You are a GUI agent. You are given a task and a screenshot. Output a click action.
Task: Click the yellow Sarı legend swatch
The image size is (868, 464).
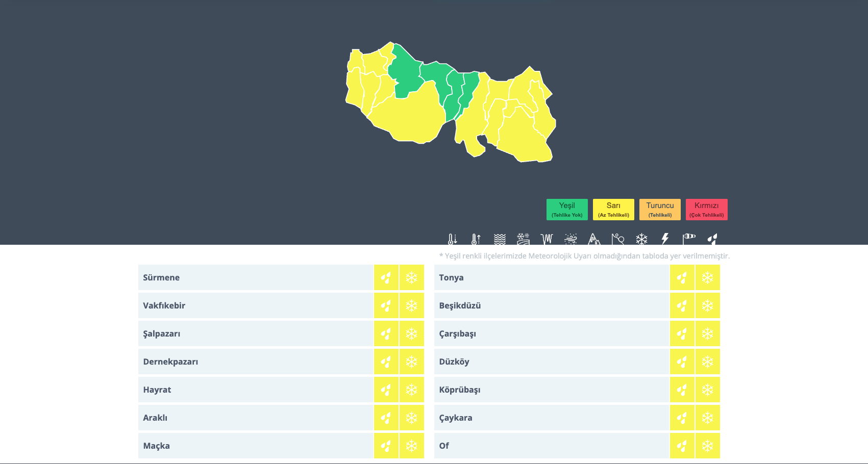pos(613,210)
